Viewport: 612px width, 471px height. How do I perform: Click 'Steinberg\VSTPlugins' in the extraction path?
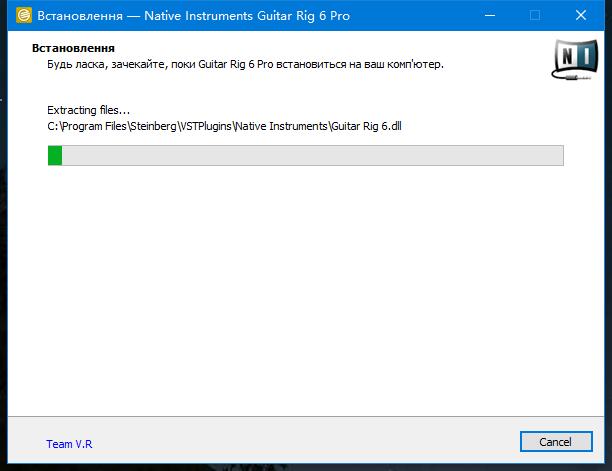(181, 126)
